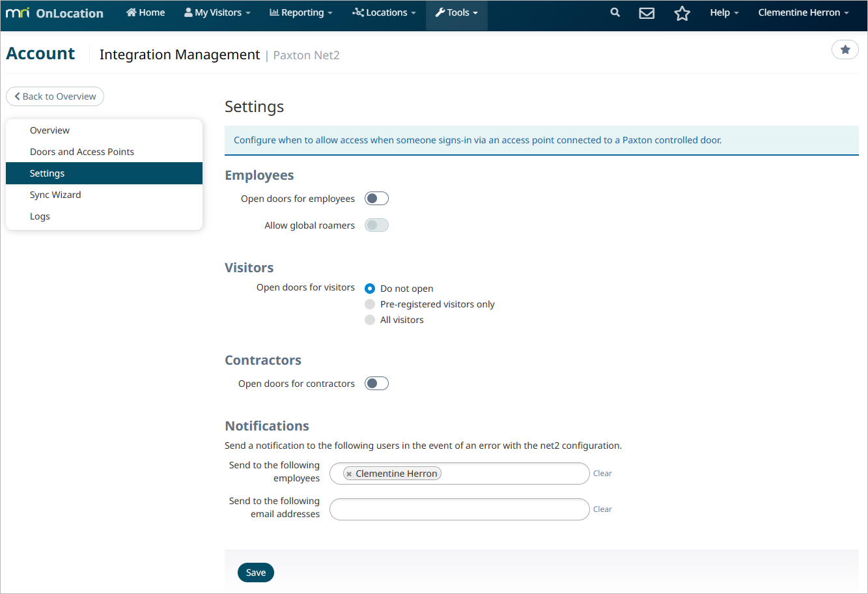The height and width of the screenshot is (594, 868).
Task: Toggle Open doors for employees switch
Action: (376, 199)
